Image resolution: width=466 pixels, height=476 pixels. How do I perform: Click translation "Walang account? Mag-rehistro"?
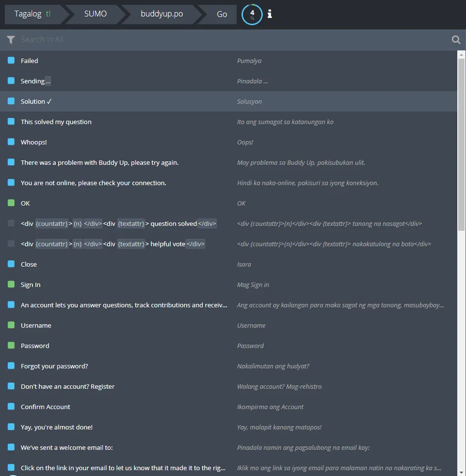pos(279,386)
